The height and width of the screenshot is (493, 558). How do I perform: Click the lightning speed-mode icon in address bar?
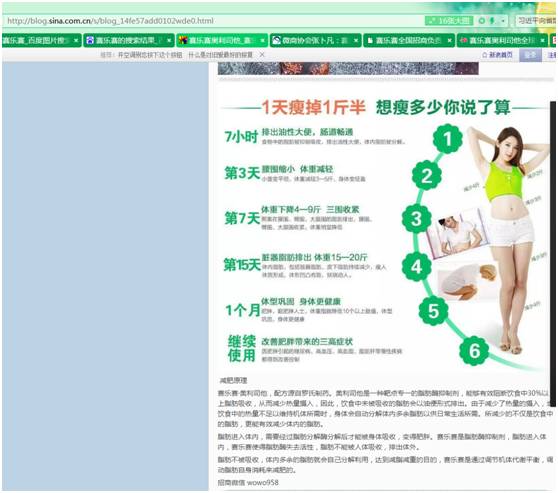(493, 21)
